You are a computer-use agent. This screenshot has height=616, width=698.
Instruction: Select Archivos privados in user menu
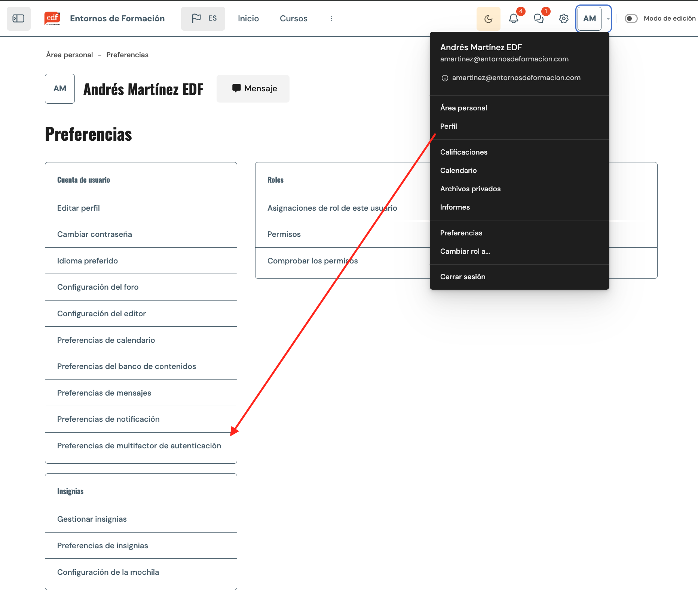[519, 189]
